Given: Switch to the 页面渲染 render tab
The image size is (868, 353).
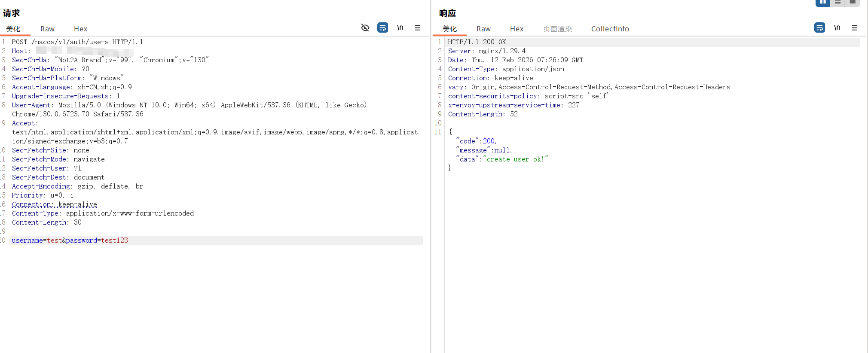Looking at the screenshot, I should pos(557,29).
